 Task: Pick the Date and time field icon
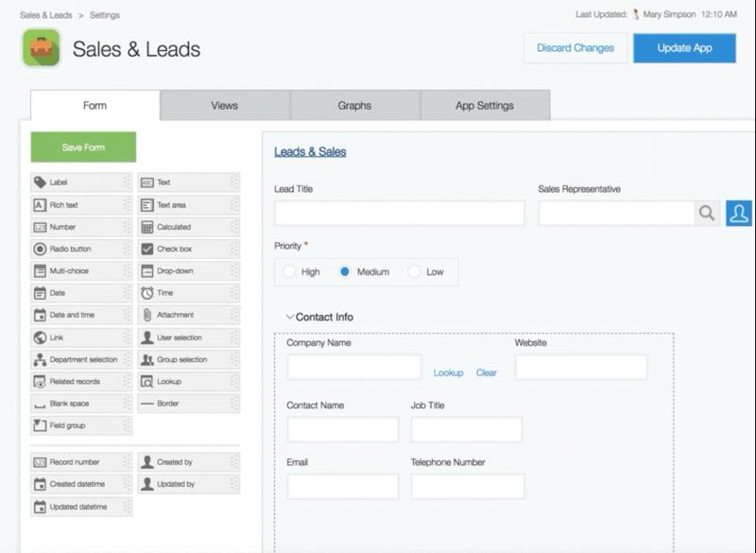[x=40, y=315]
